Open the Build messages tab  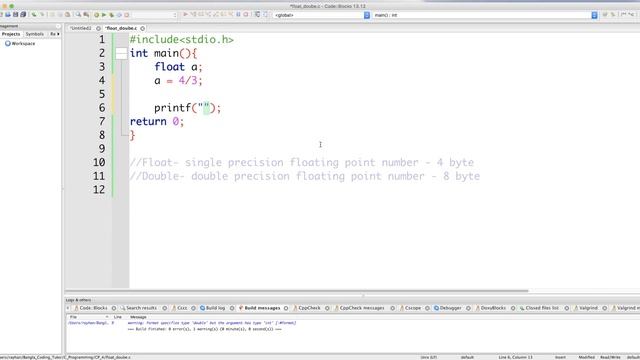(260, 308)
